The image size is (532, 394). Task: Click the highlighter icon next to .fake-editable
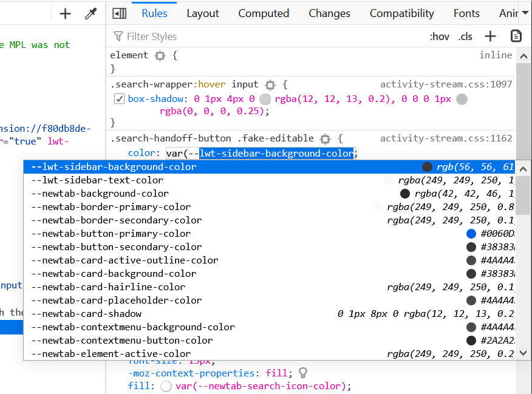pyautogui.click(x=326, y=138)
